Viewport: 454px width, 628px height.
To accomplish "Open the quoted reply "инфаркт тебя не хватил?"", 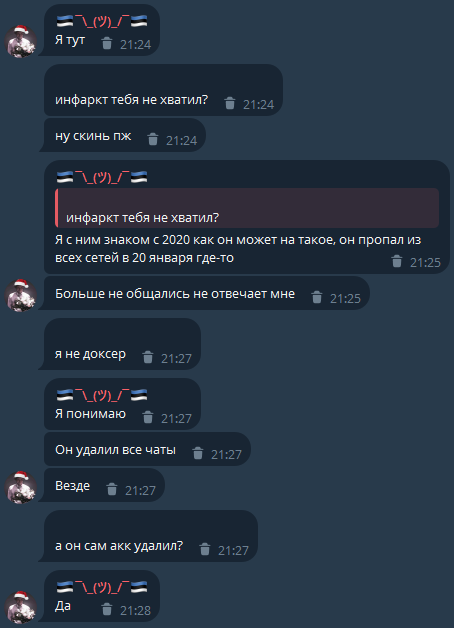I will [247, 208].
